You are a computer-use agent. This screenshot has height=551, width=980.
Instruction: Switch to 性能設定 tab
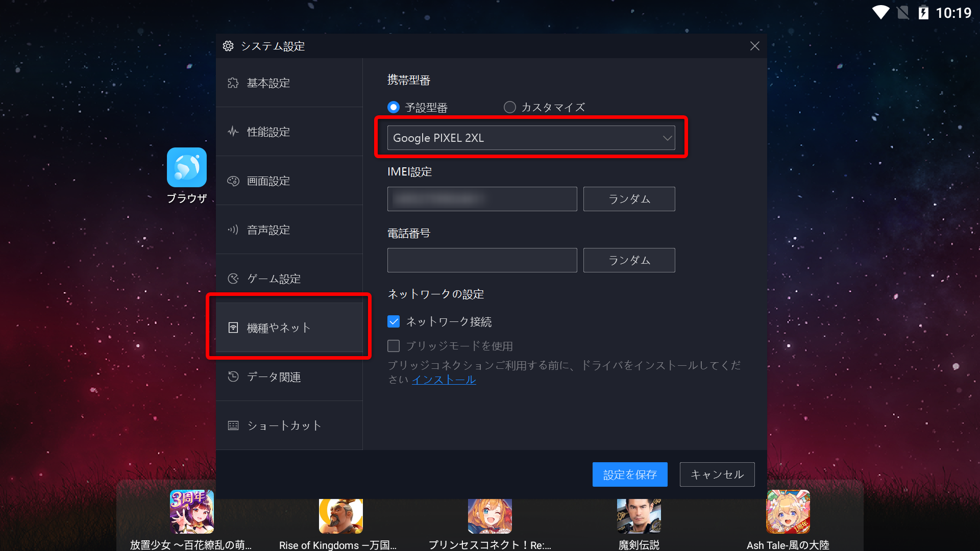pyautogui.click(x=289, y=132)
